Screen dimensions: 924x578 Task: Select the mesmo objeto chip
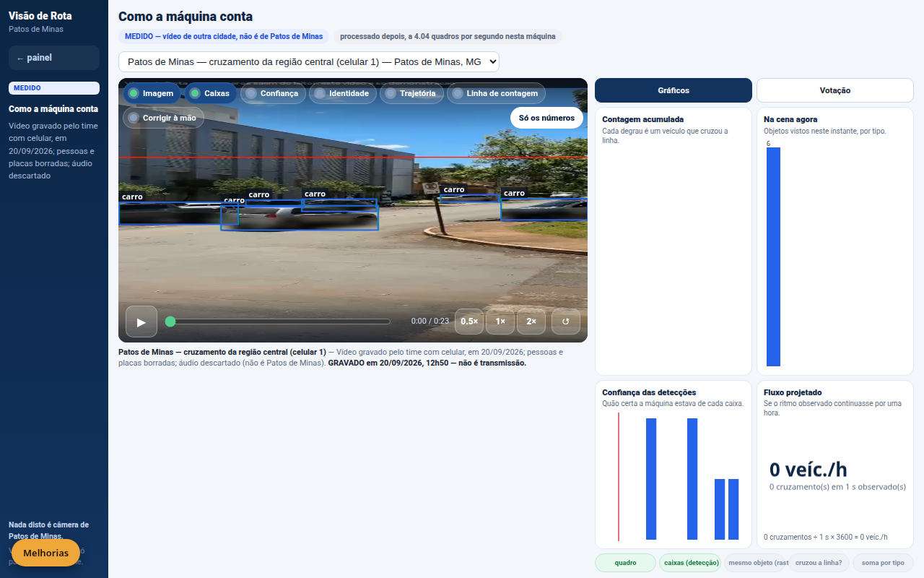pos(755,563)
